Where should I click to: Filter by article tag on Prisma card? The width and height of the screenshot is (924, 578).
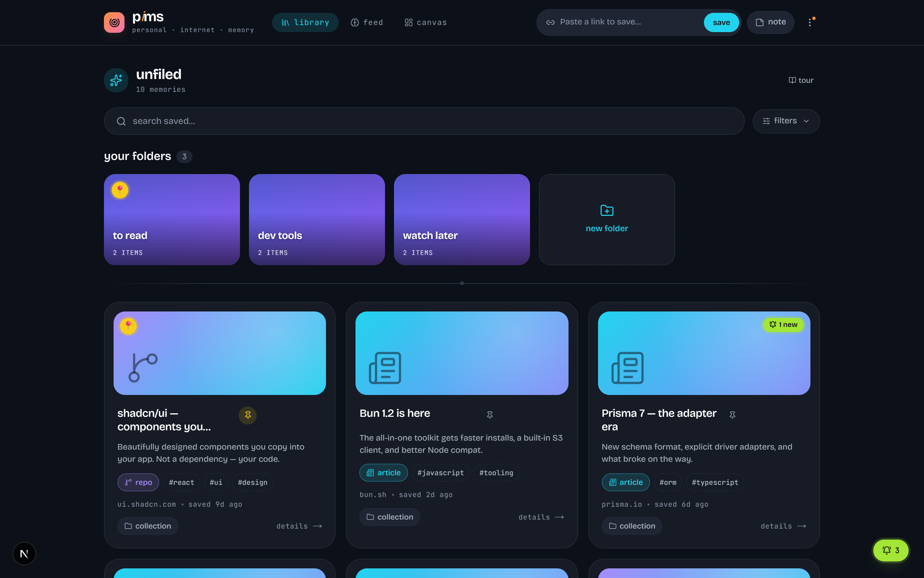pos(626,482)
